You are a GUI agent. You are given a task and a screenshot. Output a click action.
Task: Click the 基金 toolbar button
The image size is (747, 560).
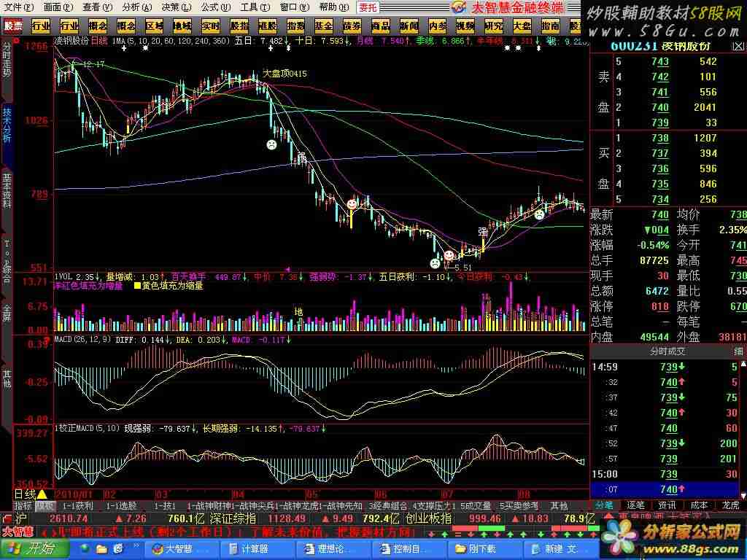click(324, 26)
